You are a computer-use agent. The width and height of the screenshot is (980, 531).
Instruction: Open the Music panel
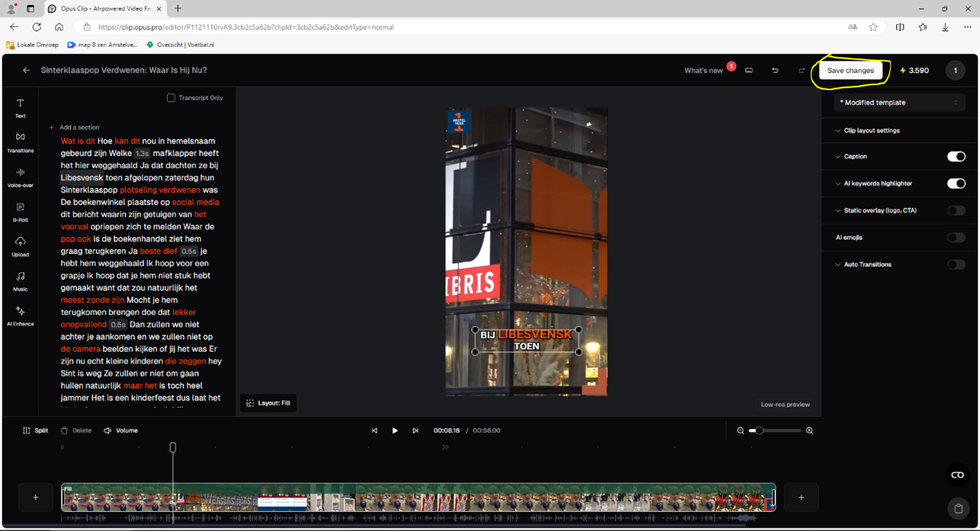tap(20, 281)
